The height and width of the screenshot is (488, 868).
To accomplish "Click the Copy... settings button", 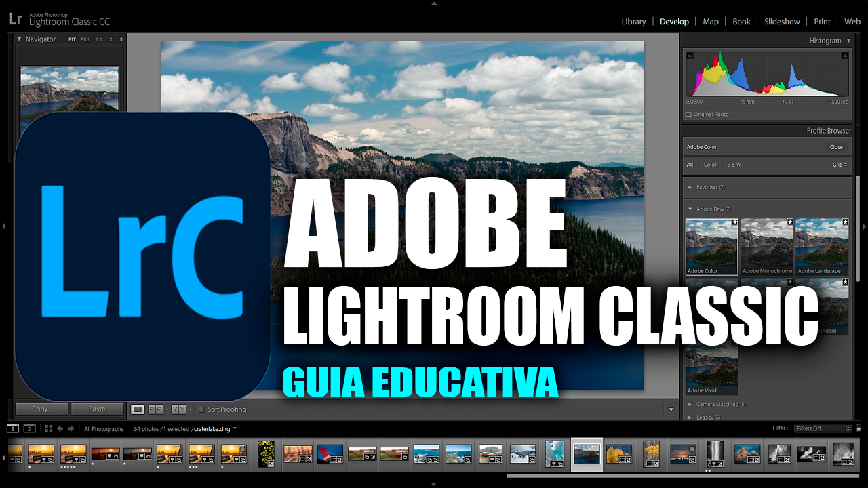I will [x=42, y=409].
